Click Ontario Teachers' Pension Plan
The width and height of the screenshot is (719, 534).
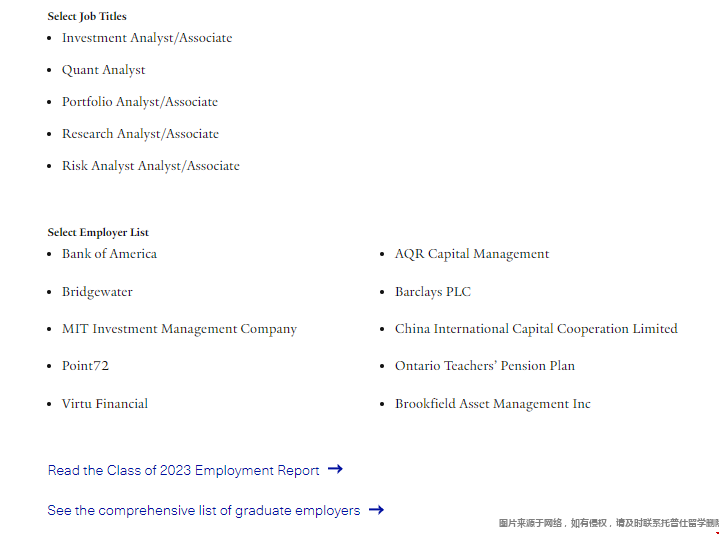click(x=485, y=366)
